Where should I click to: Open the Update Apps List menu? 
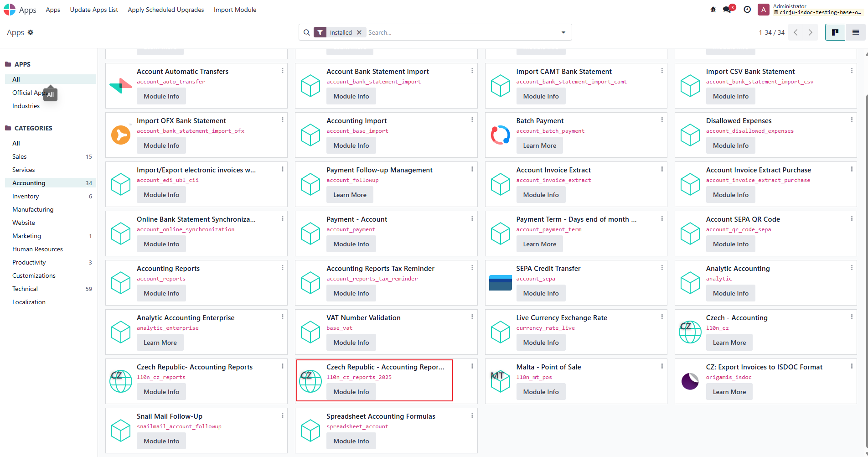pyautogui.click(x=94, y=10)
